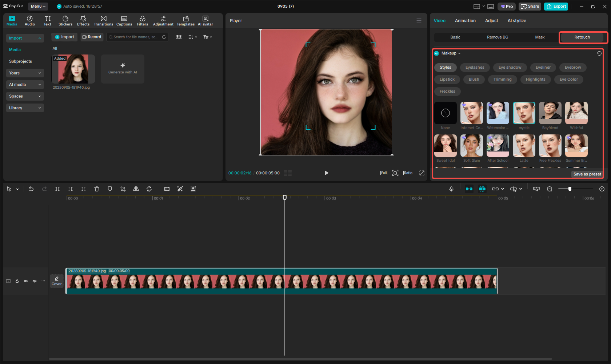Select the Transitions tool
This screenshot has width=611, height=364.
(103, 20)
